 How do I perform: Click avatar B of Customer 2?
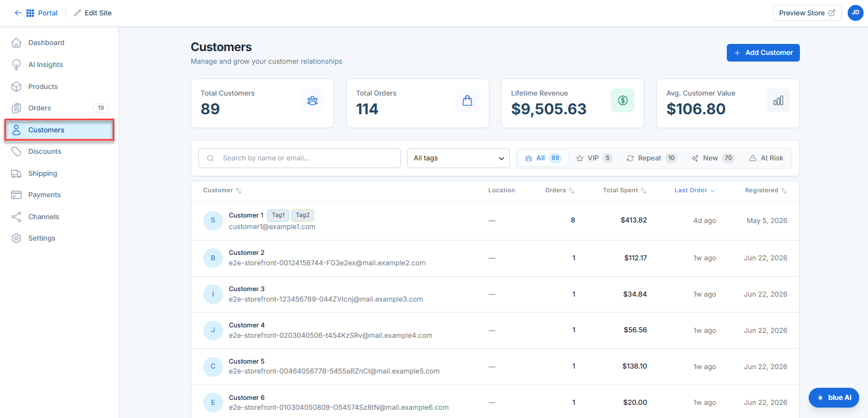(x=213, y=258)
